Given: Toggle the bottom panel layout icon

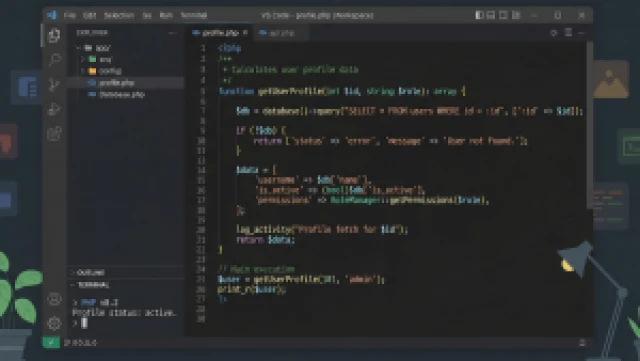Looking at the screenshot, I should tap(491, 16).
